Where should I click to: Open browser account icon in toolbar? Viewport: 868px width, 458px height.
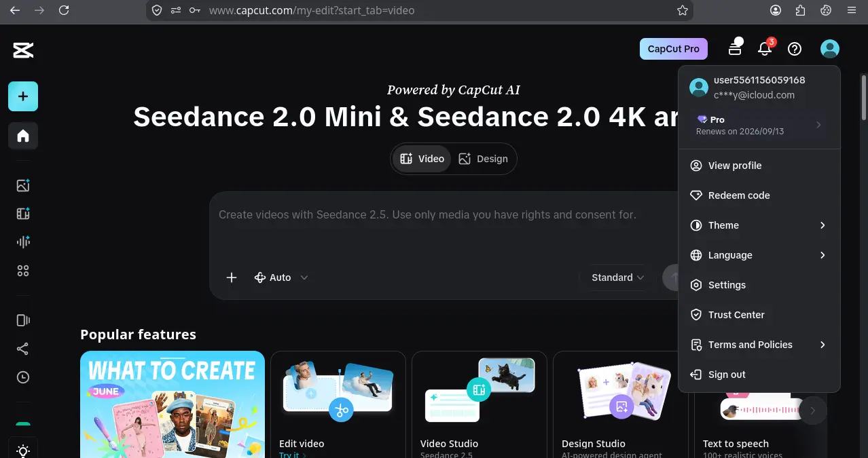[x=776, y=10]
